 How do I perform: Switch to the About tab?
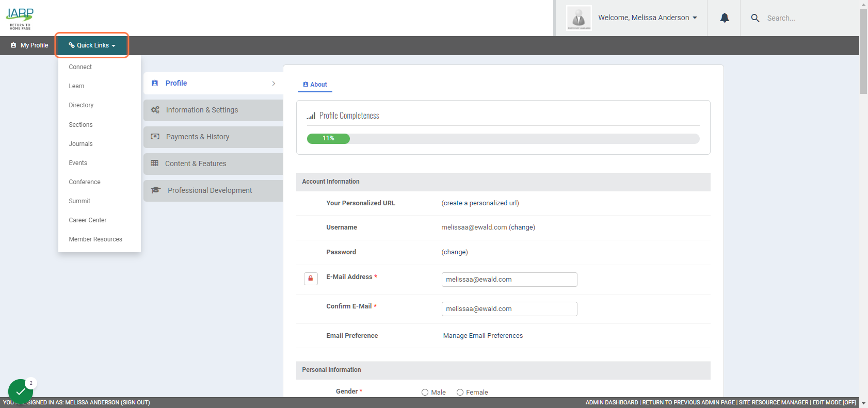click(x=315, y=85)
